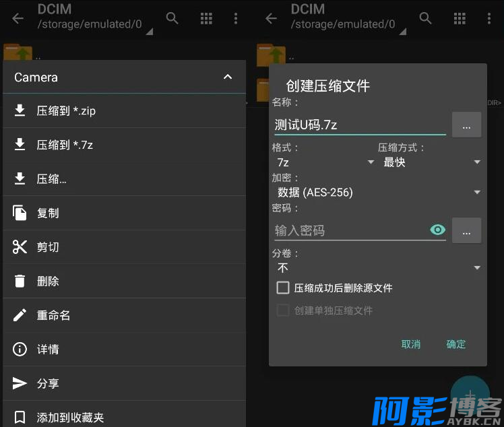The image size is (504, 427).
Task: Toggle password visibility eye icon
Action: tap(437, 230)
